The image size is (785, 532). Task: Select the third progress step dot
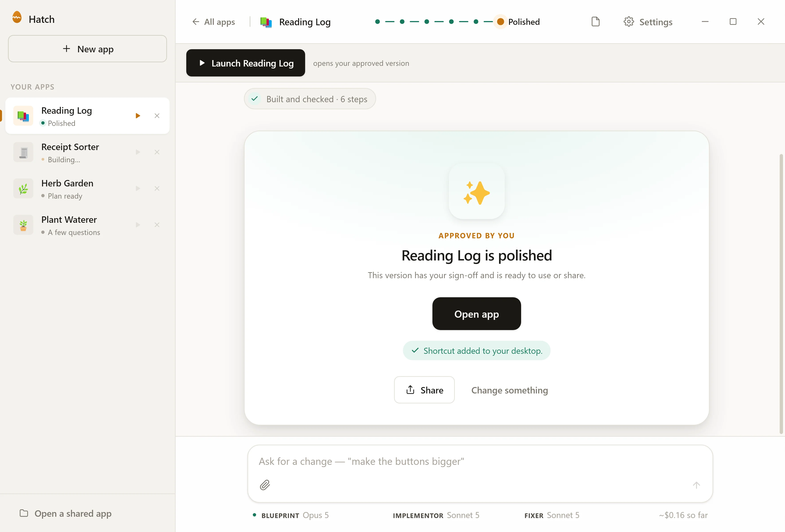click(x=427, y=22)
